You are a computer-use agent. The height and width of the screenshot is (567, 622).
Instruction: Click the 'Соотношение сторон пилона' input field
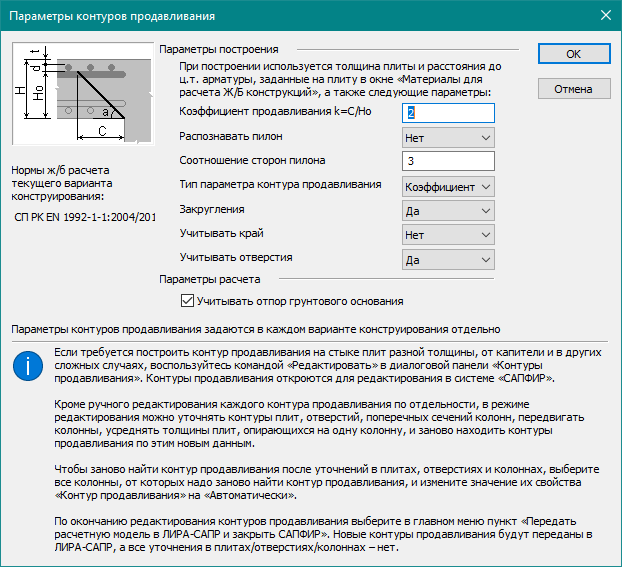pos(448,161)
